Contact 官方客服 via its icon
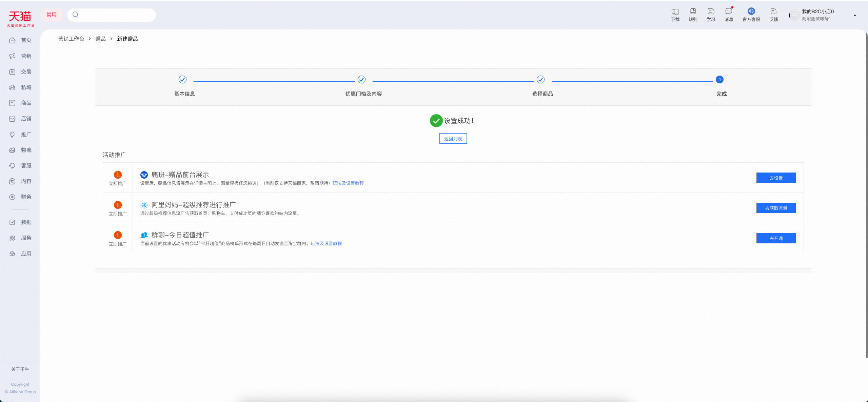Image resolution: width=868 pixels, height=402 pixels. point(751,11)
